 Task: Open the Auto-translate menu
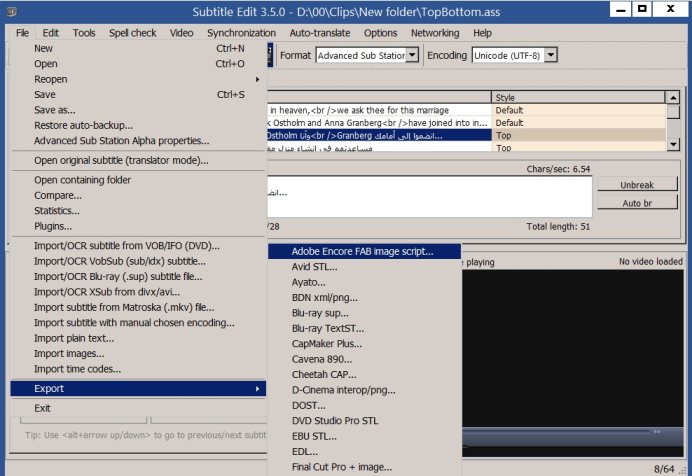(320, 33)
